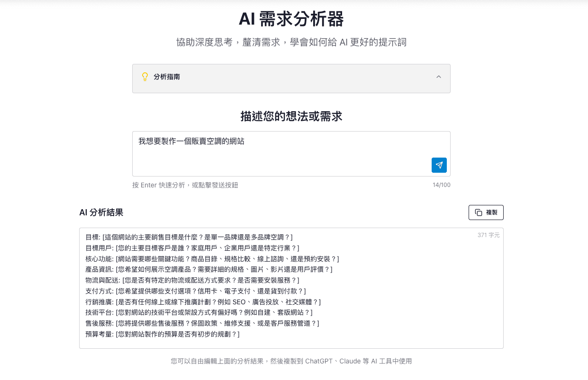Image resolution: width=588 pixels, height=380 pixels.
Task: Click the page title AI 需求分析器
Action: [x=291, y=20]
